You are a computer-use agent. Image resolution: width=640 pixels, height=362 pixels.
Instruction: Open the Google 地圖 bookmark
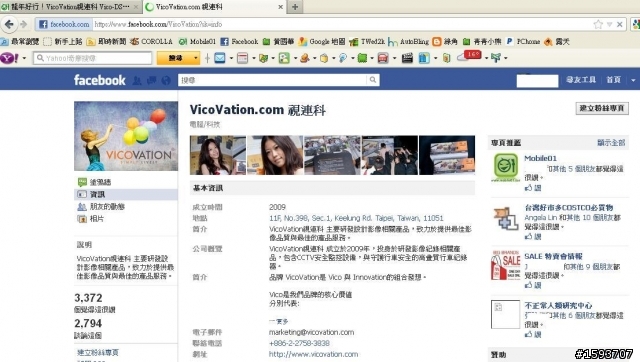tap(322, 41)
